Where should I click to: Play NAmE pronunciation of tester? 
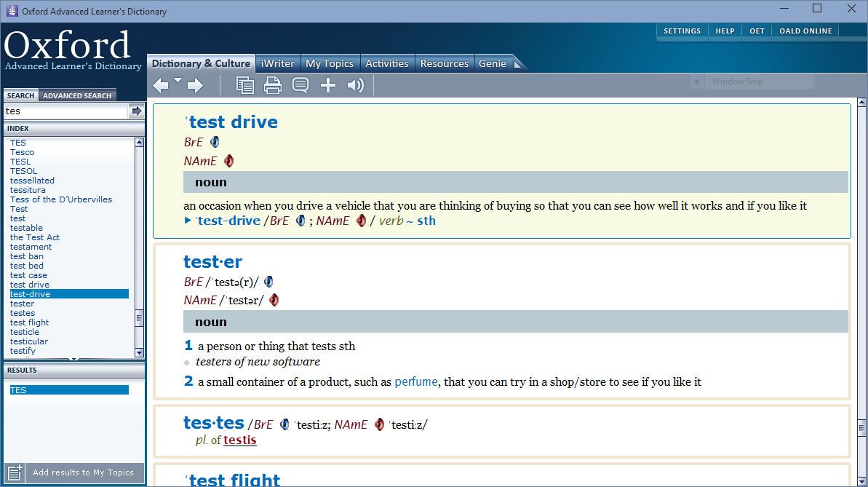point(274,300)
